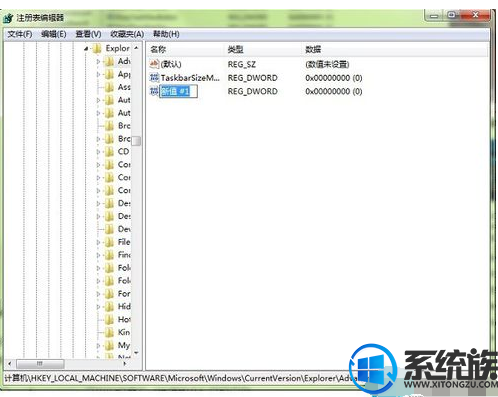The height and width of the screenshot is (397, 498).
Task: Click the Fin folder icon
Action: click(x=109, y=255)
